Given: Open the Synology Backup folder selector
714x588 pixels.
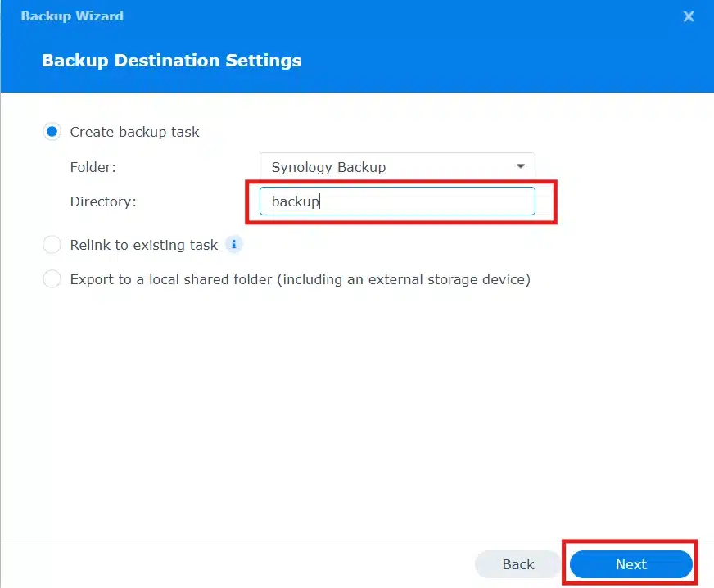Looking at the screenshot, I should [397, 166].
